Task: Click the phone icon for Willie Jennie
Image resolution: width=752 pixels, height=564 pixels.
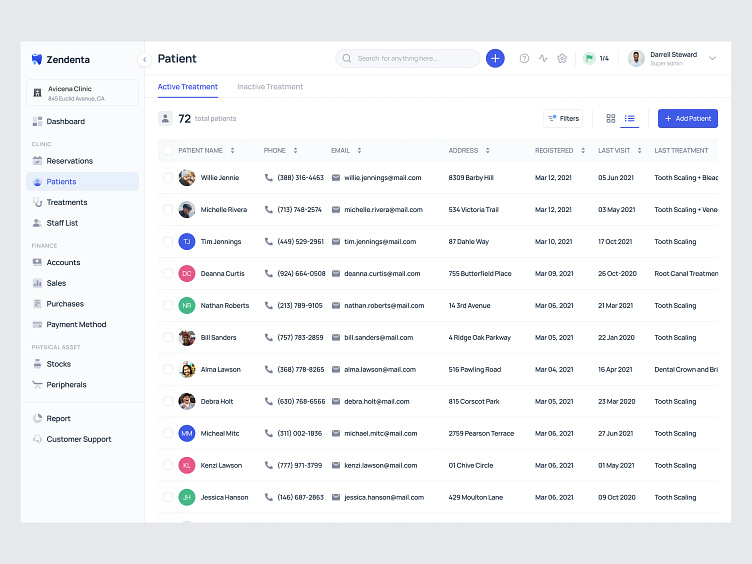Action: point(269,178)
